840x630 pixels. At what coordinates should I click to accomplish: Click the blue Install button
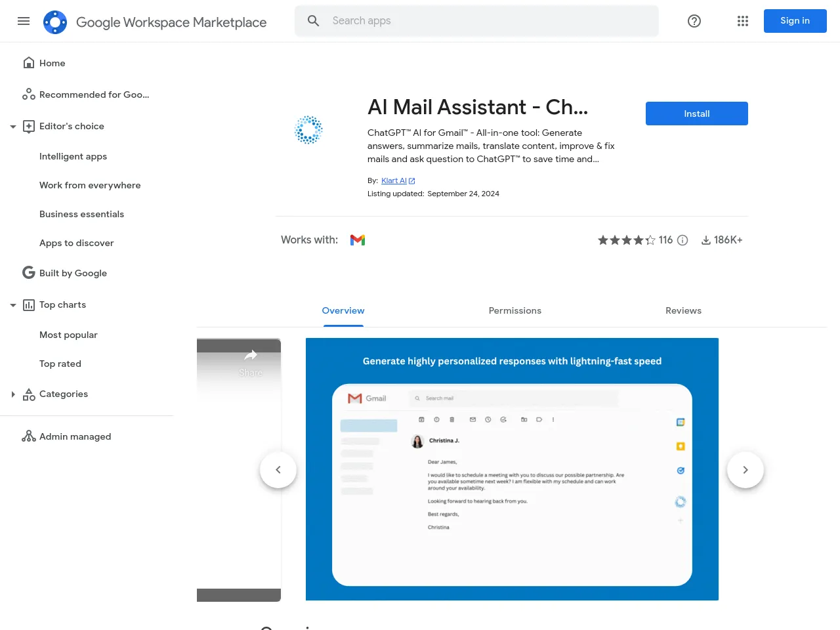pos(696,114)
